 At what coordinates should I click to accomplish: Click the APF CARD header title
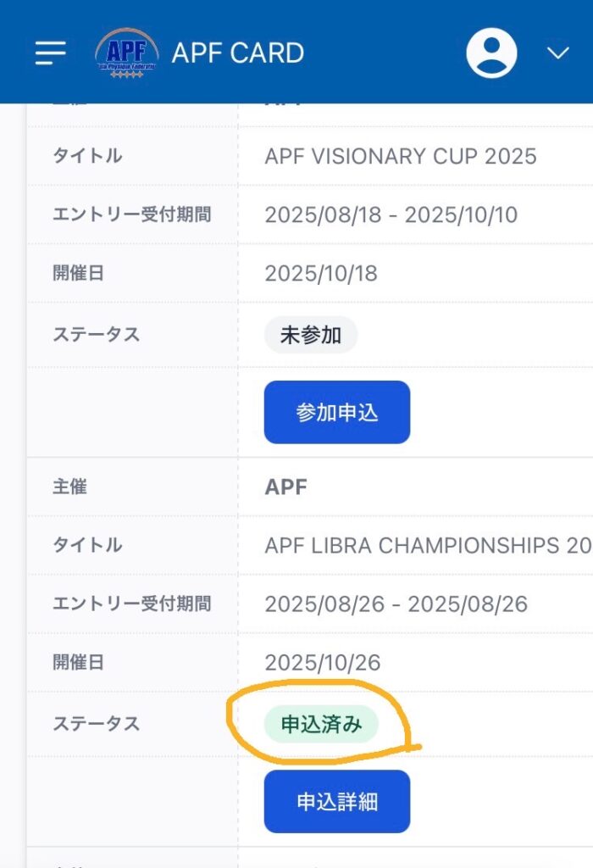[x=237, y=53]
